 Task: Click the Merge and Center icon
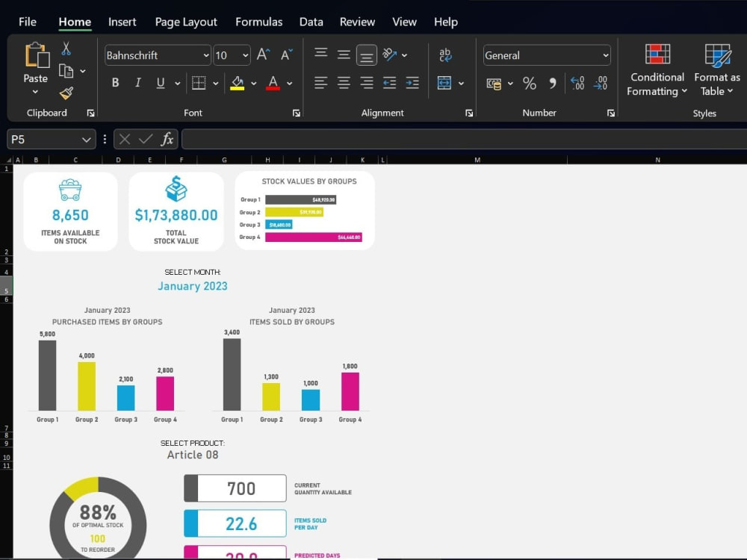coord(445,84)
